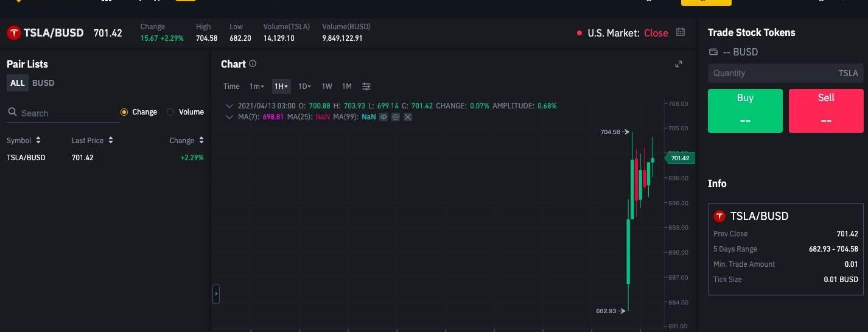Select the Volume radio button
Screen dimensions: 868x332
(x=170, y=112)
